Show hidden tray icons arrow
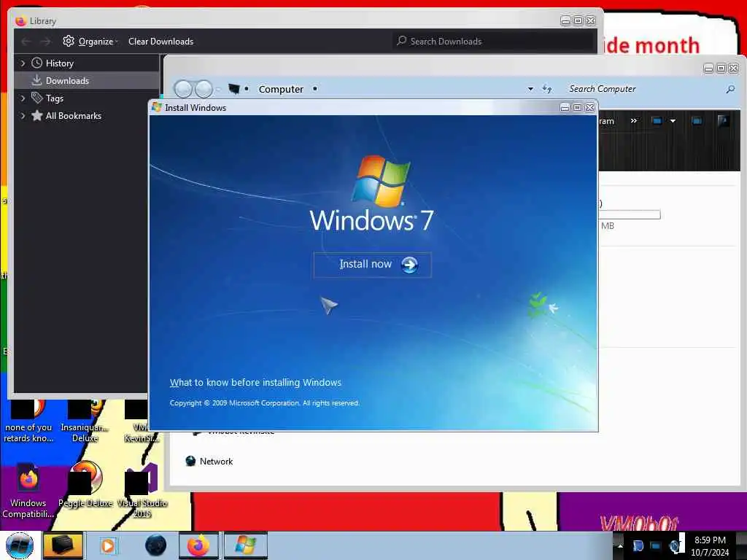747x560 pixels. click(620, 545)
